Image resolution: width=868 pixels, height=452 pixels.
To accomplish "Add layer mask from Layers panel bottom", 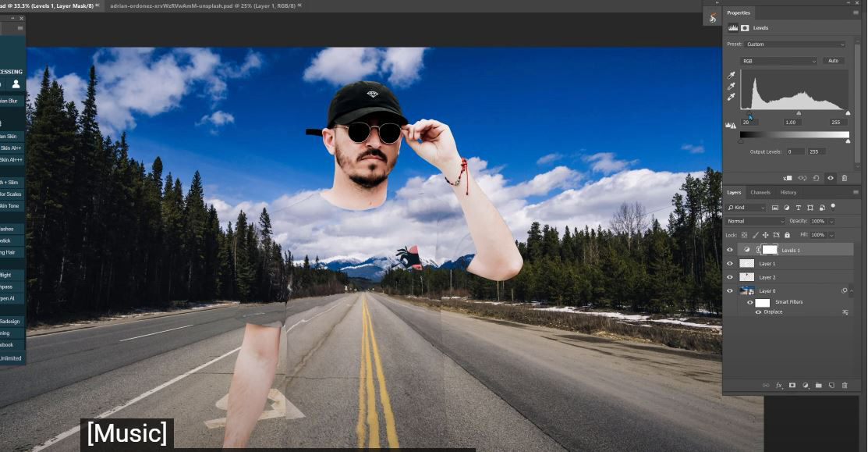I will pyautogui.click(x=792, y=386).
